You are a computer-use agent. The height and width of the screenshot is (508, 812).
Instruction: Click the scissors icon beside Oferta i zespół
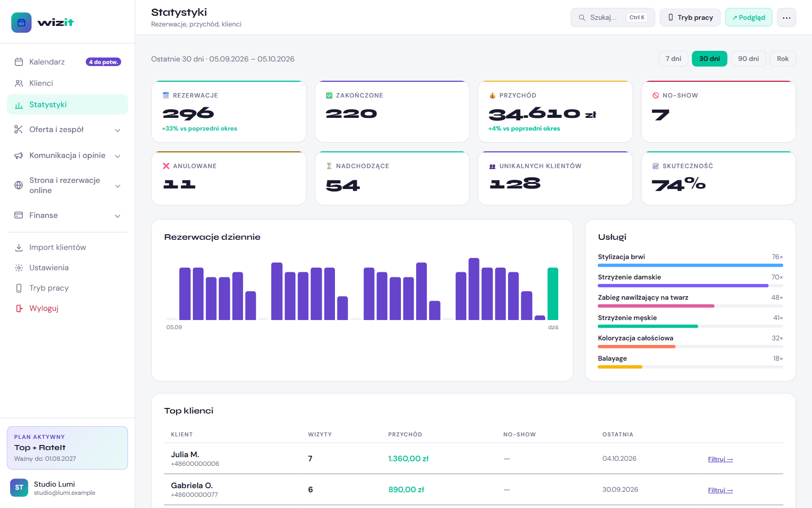click(x=19, y=130)
